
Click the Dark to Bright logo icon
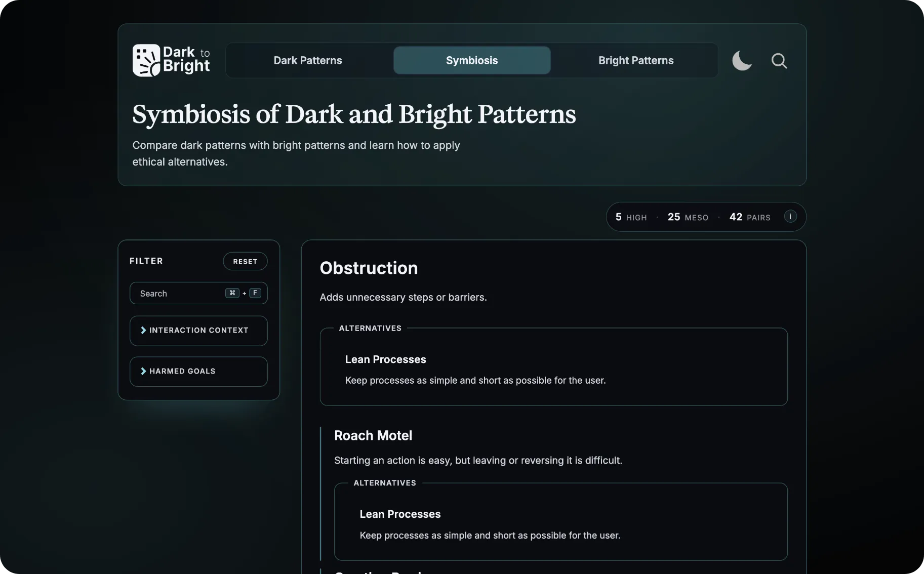pyautogui.click(x=146, y=60)
